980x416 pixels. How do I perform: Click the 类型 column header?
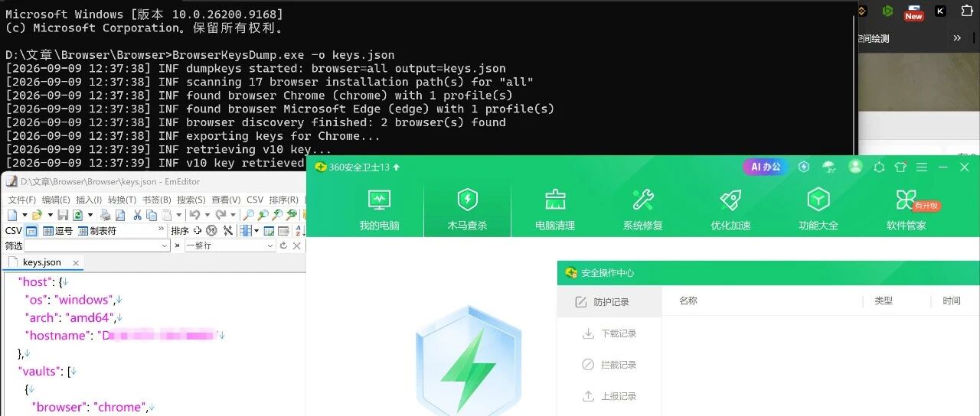click(x=884, y=301)
